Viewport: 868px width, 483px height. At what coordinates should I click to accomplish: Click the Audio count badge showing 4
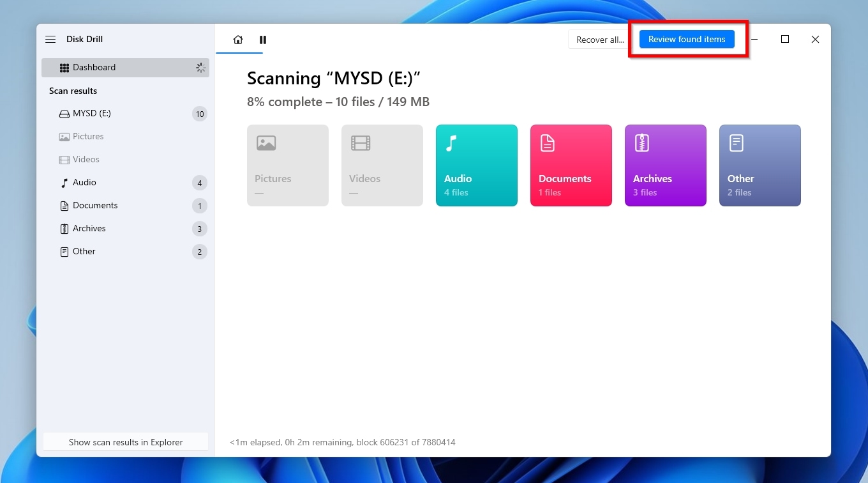click(200, 183)
